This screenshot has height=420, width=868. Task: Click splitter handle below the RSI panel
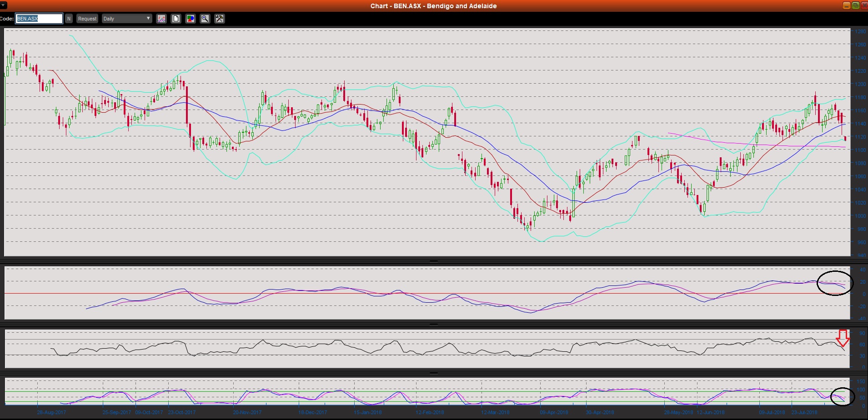[x=434, y=373]
